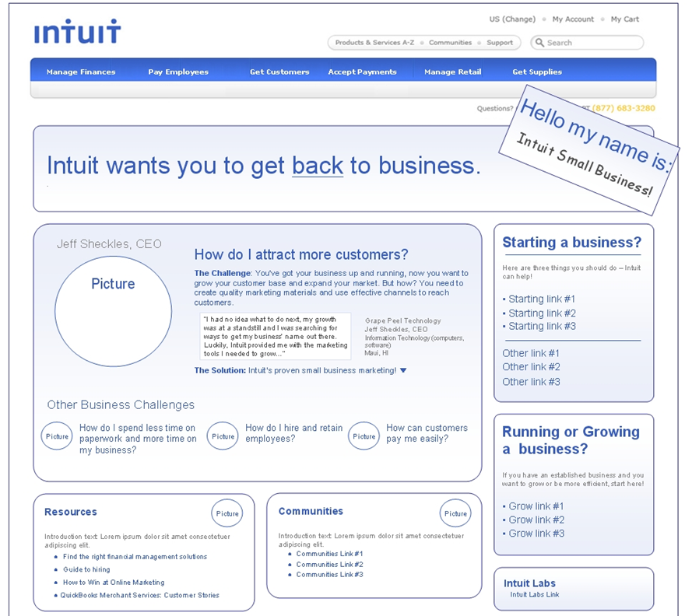This screenshot has height=616, width=692.
Task: Open the Pay Employees menu
Action: click(178, 72)
